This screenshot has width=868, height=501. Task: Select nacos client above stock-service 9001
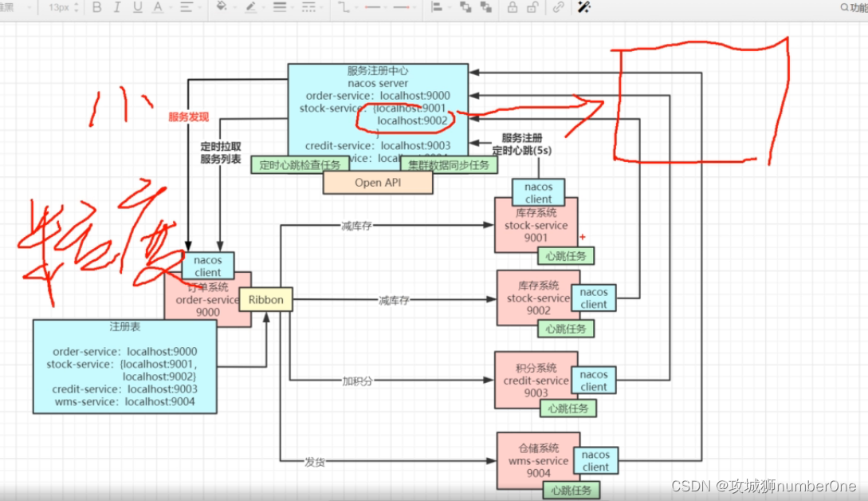point(538,192)
